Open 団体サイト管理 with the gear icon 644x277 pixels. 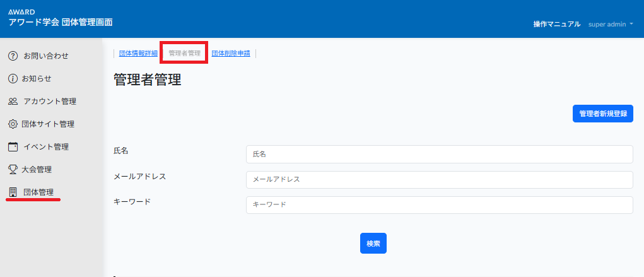coord(13,124)
